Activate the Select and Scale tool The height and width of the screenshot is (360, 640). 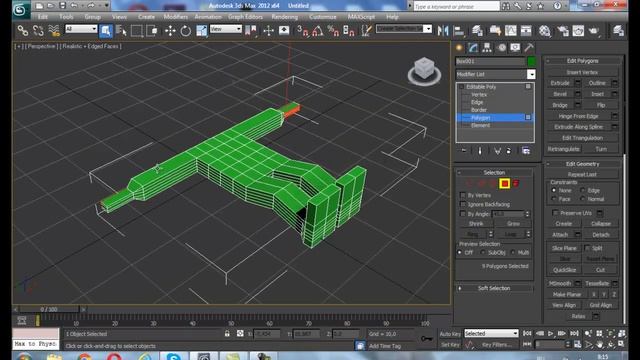click(201, 31)
